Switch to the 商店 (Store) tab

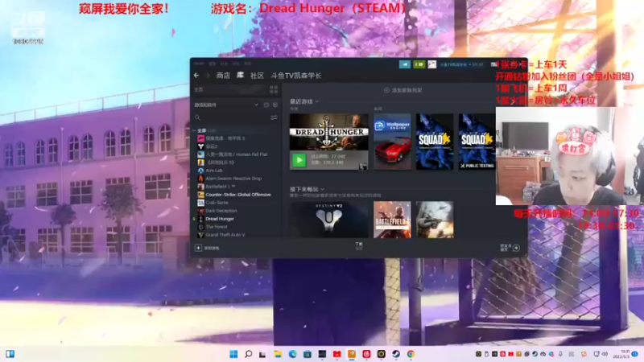[223, 76]
